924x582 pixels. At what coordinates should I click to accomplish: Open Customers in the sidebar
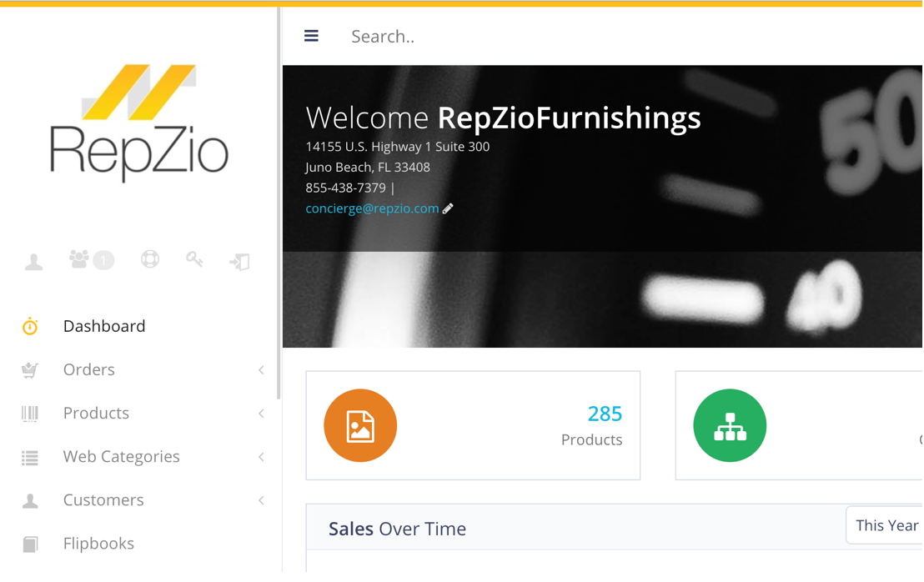(103, 501)
